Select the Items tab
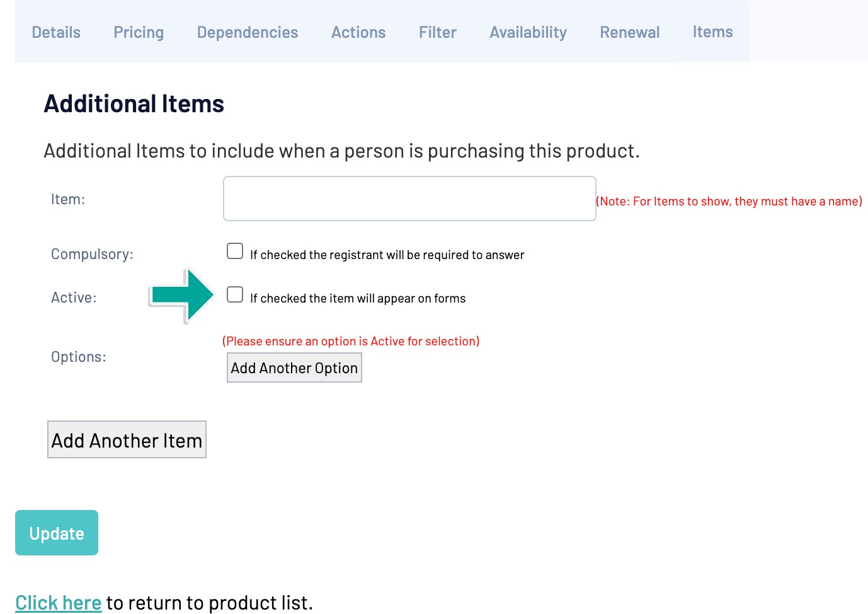The height and width of the screenshot is (614, 868). tap(712, 32)
